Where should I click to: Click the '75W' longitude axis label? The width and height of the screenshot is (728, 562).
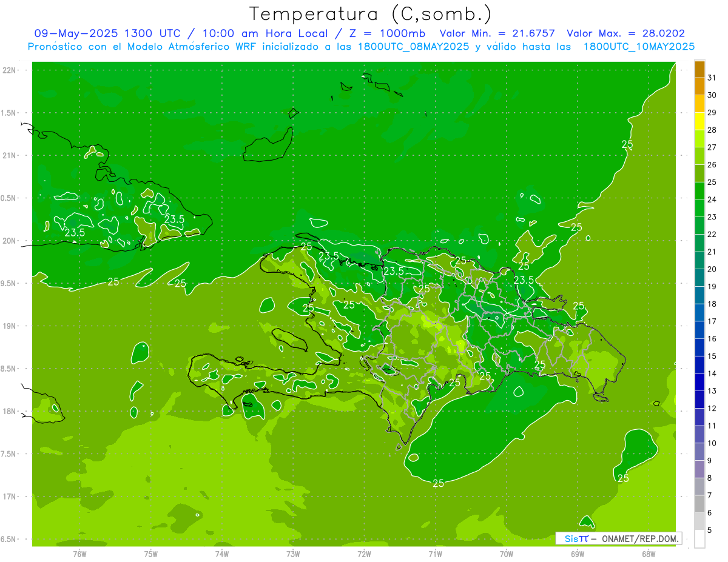click(151, 555)
